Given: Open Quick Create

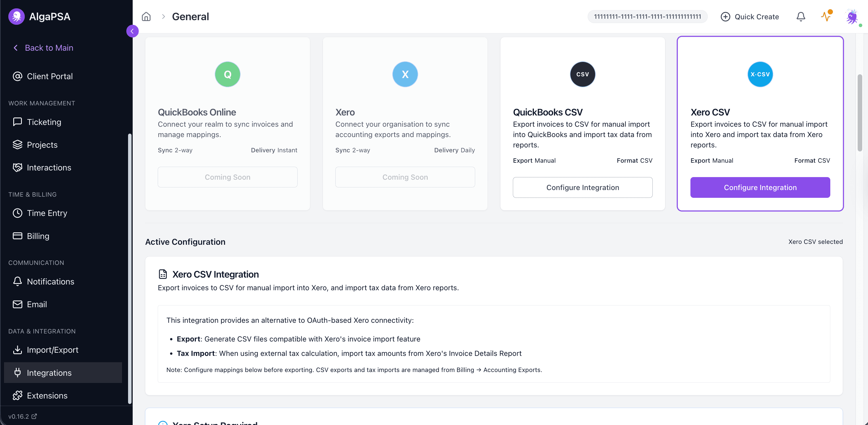Looking at the screenshot, I should 749,16.
